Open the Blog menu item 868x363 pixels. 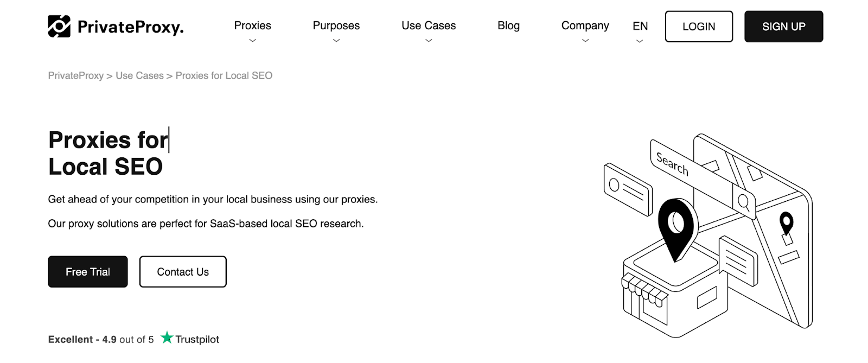(508, 26)
